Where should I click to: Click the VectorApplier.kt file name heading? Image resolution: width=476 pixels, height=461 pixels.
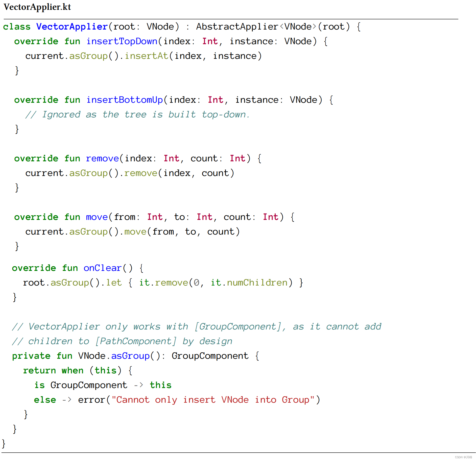coord(37,7)
